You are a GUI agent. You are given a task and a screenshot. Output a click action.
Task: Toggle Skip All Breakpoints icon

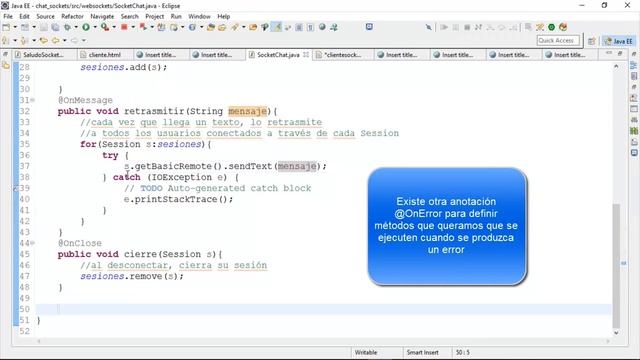(x=429, y=27)
